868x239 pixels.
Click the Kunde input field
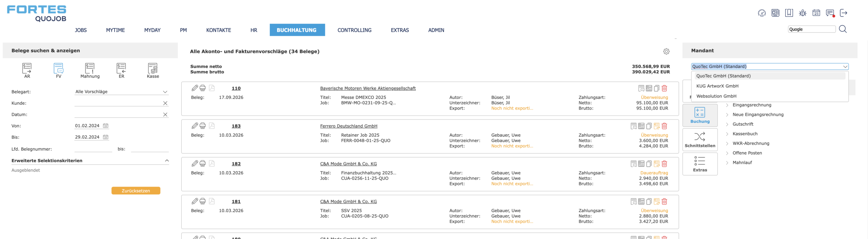pyautogui.click(x=118, y=103)
